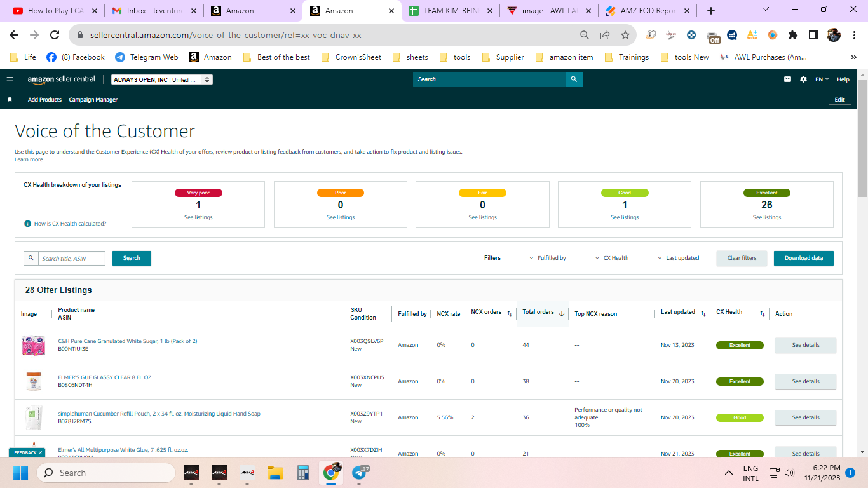Click the Chrome zoom magnifier icon
This screenshot has width=868, height=488.
(585, 36)
